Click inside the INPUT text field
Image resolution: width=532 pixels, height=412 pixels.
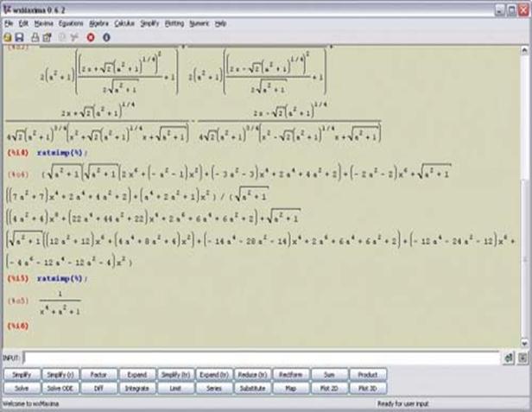[x=261, y=358]
